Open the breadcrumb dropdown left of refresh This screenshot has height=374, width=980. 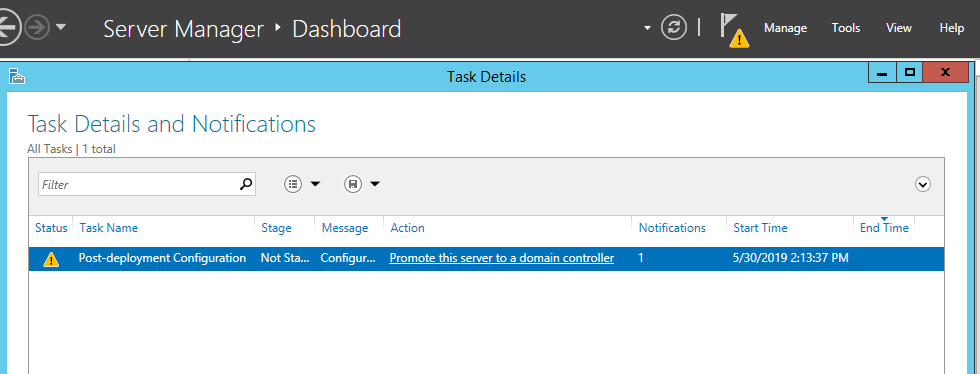click(x=648, y=28)
